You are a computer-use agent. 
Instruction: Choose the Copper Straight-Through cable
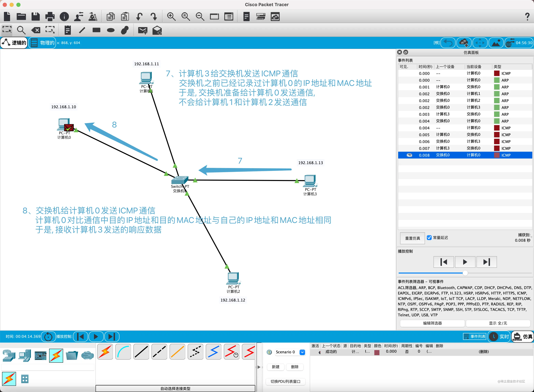pos(141,352)
